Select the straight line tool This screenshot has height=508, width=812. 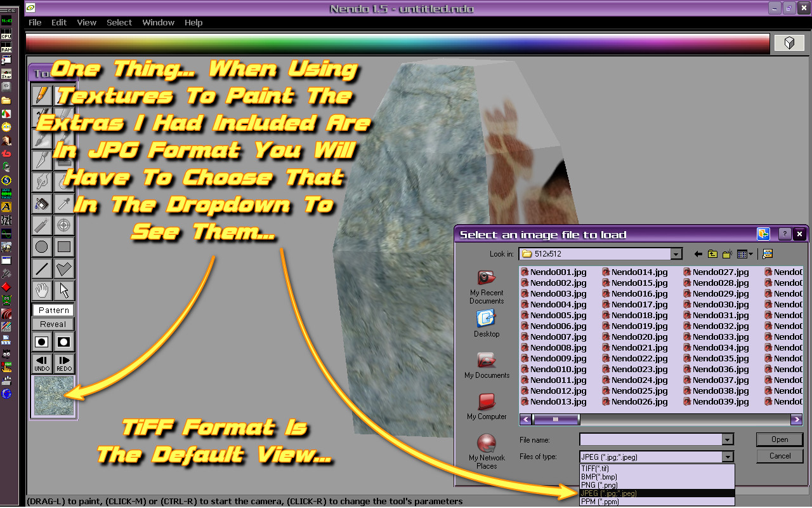[42, 269]
